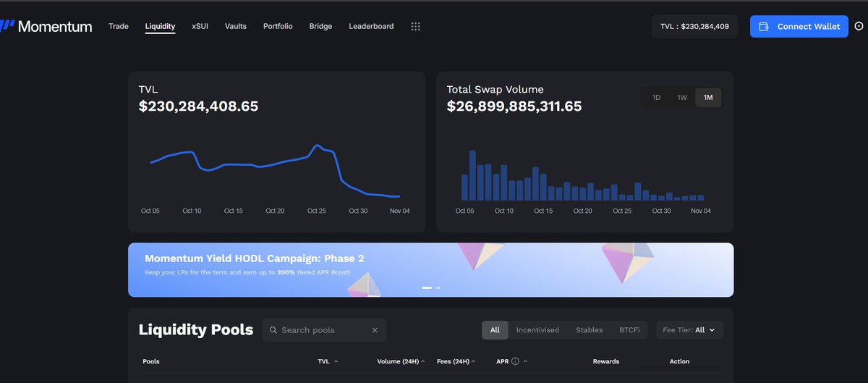Open the apps grid menu icon

coord(415,26)
